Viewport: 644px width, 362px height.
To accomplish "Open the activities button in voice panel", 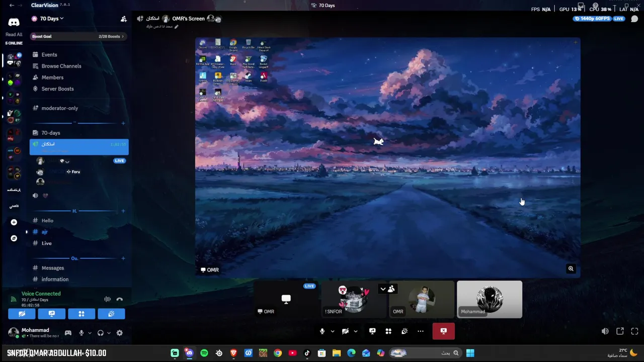I will coord(82,314).
